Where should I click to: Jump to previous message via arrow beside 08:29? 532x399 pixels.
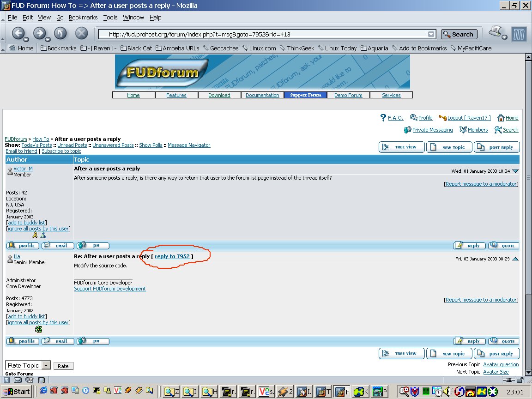(515, 259)
